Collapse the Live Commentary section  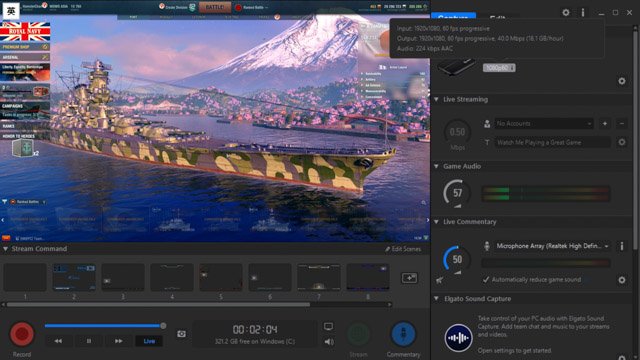436,222
